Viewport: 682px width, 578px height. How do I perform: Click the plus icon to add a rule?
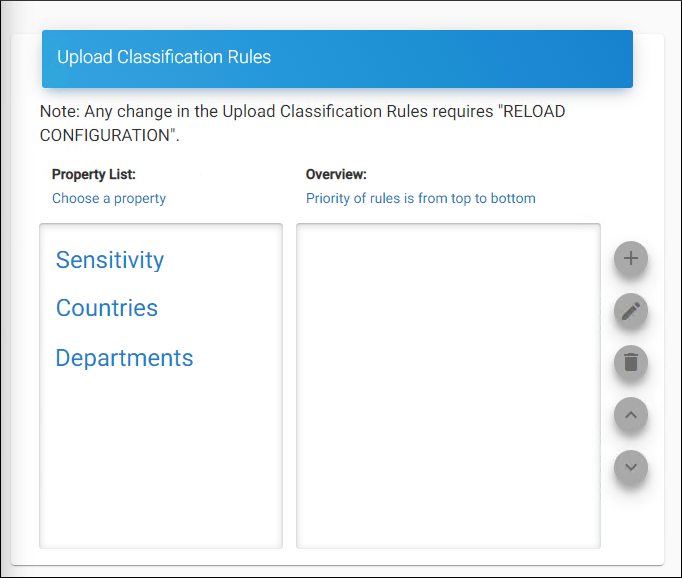click(630, 259)
